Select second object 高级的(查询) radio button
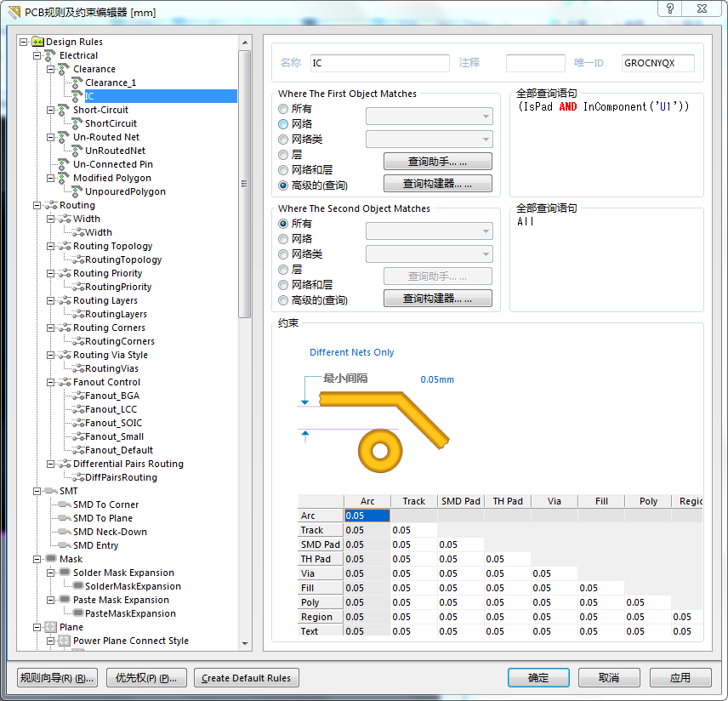The height and width of the screenshot is (701, 728). (283, 300)
